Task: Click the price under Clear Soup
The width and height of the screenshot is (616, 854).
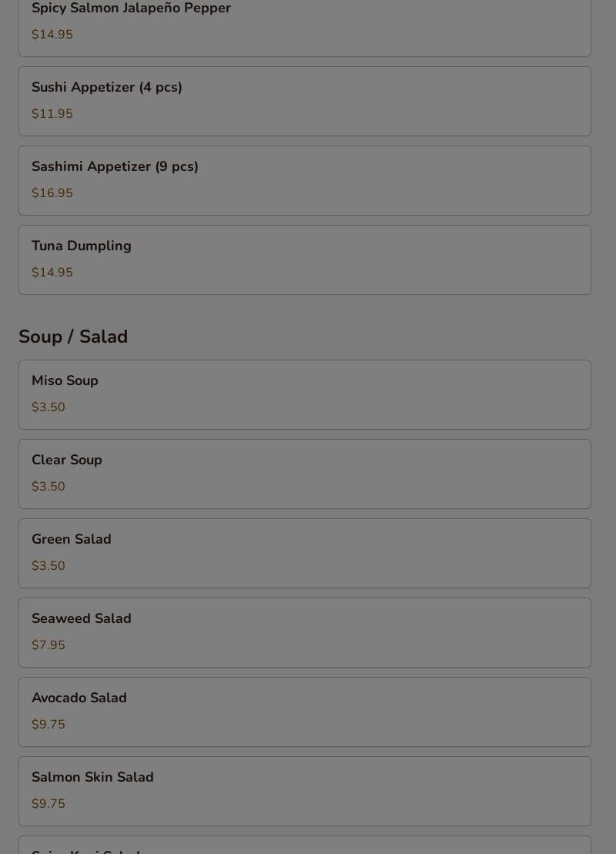Action: [49, 487]
